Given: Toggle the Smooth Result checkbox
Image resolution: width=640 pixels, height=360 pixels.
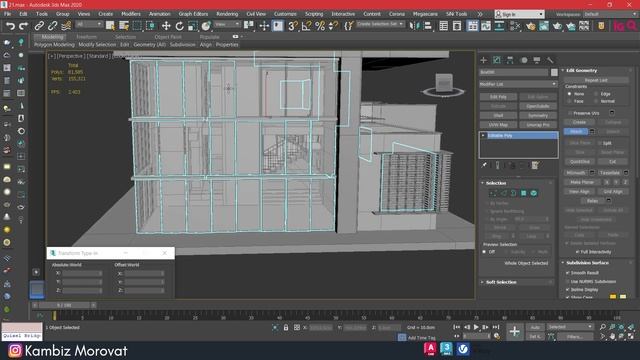Looking at the screenshot, I should 568,273.
